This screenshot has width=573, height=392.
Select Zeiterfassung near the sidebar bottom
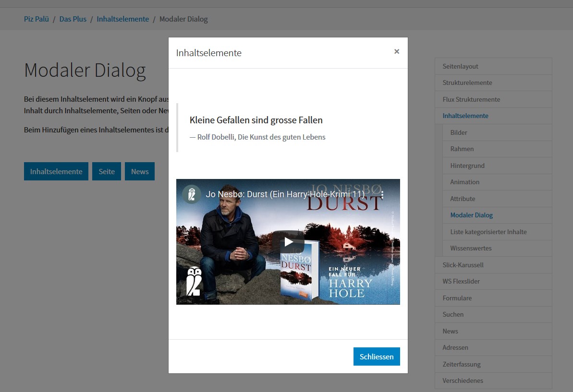462,364
